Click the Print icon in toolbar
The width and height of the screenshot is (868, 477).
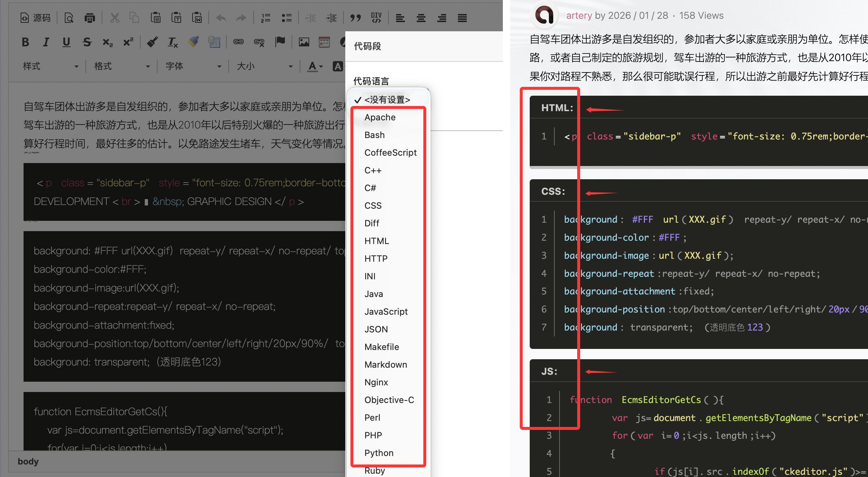(89, 18)
